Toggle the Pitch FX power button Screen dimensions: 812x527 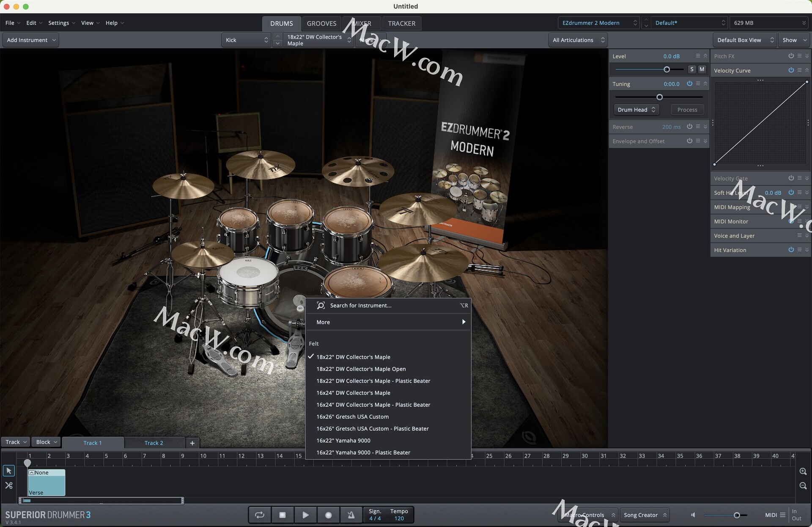[791, 56]
